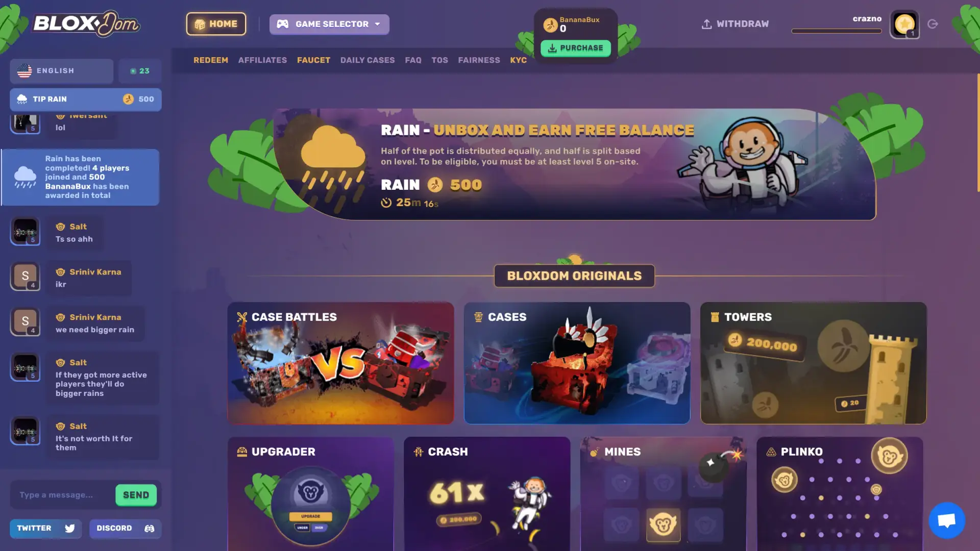The height and width of the screenshot is (551, 980).
Task: Click the green Purchase button
Action: click(576, 48)
